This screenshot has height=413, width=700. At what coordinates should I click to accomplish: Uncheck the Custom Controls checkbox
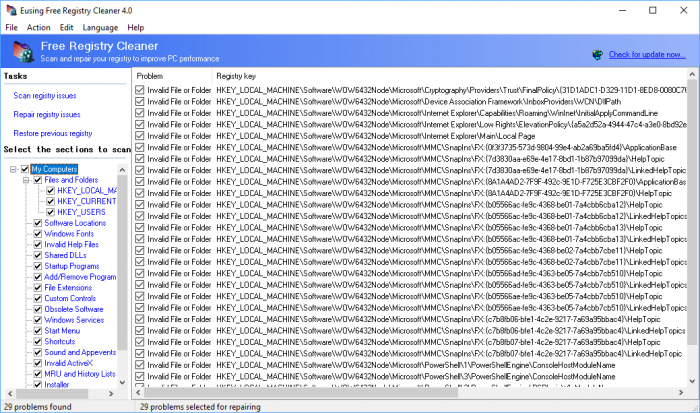coord(38,298)
